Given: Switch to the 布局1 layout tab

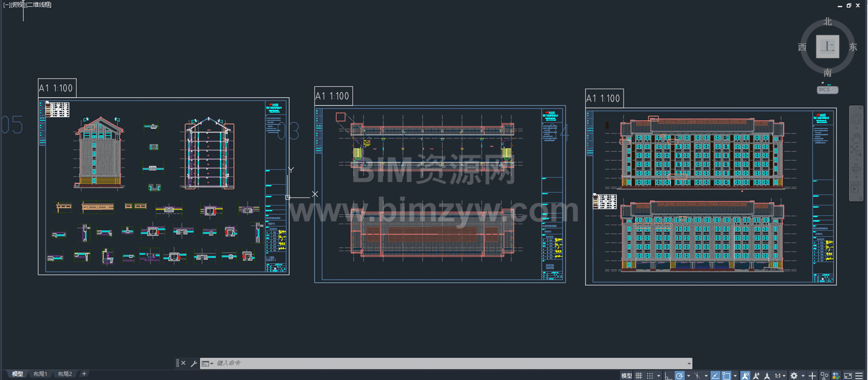Looking at the screenshot, I should pyautogui.click(x=40, y=374).
